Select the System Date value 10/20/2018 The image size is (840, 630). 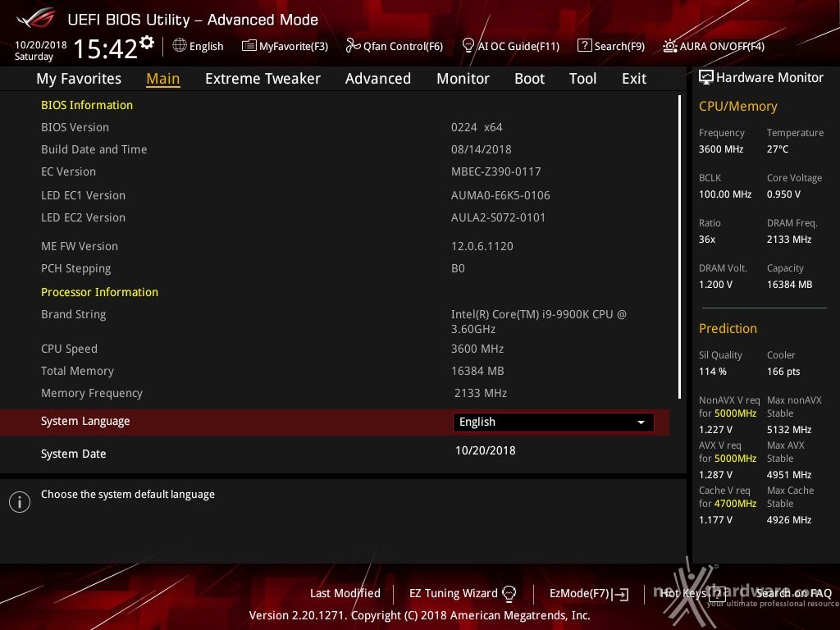point(486,450)
